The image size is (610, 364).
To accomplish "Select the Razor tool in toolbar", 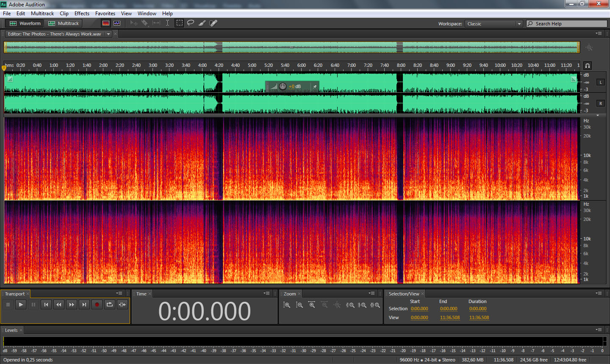I will point(145,23).
